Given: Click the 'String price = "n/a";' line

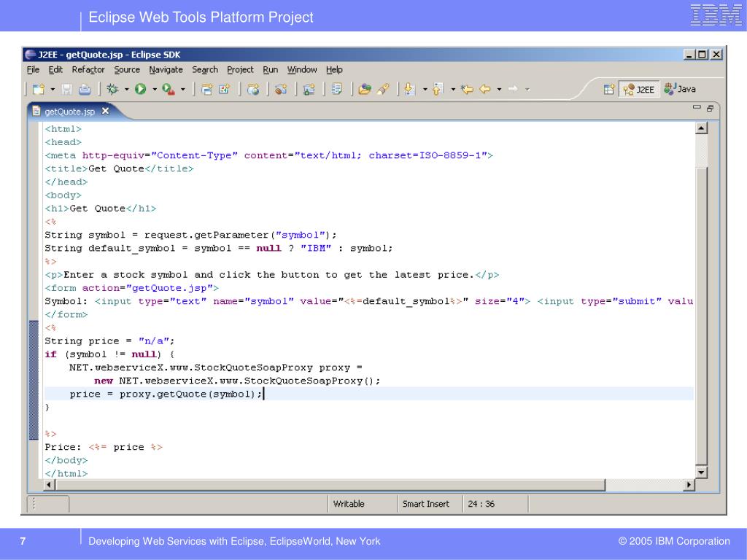Looking at the screenshot, I should point(109,341).
